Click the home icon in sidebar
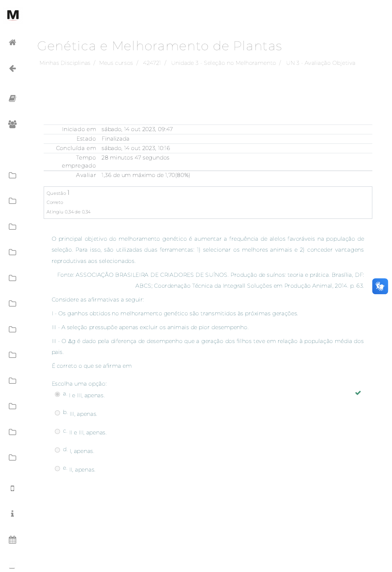392x572 pixels. 12,42
